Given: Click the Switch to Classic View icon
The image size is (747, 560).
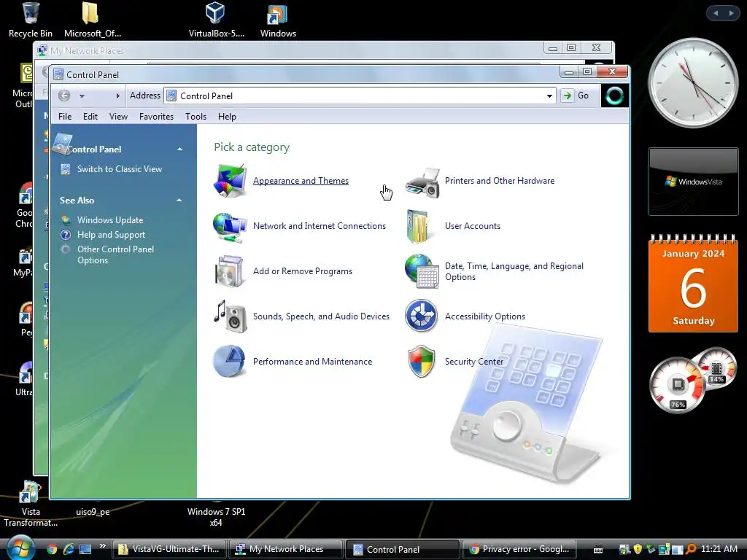Looking at the screenshot, I should [66, 169].
